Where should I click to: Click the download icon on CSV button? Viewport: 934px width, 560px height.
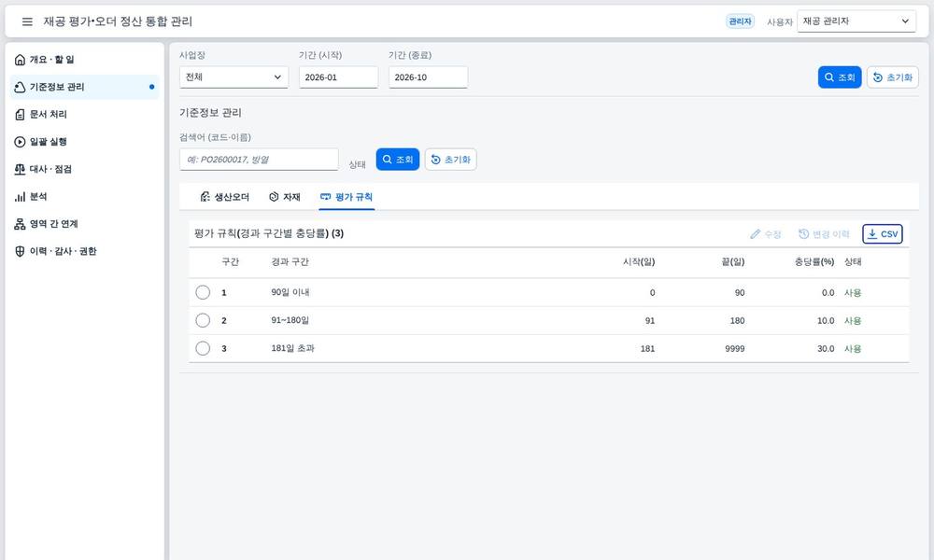pyautogui.click(x=872, y=234)
